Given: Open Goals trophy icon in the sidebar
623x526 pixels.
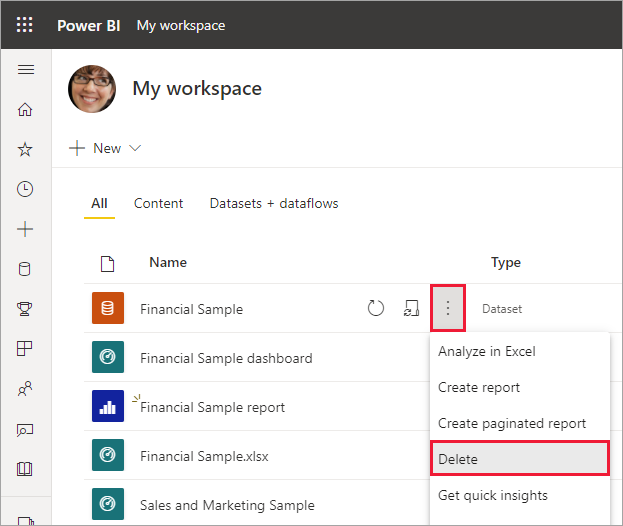Looking at the screenshot, I should (26, 309).
